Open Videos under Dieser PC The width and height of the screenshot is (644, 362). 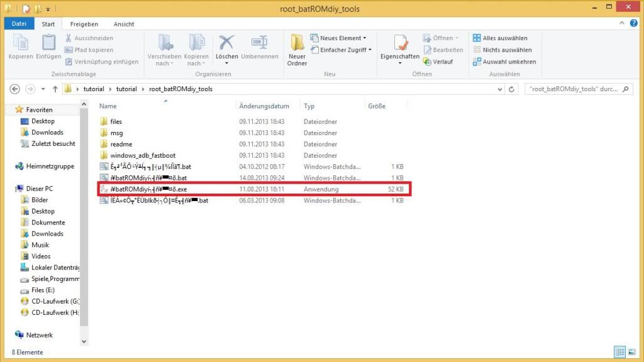click(x=41, y=256)
